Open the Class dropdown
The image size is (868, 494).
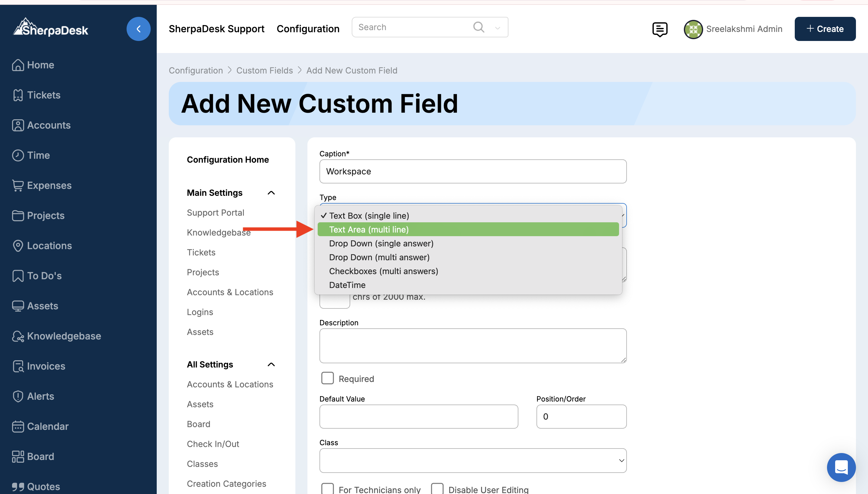click(x=473, y=460)
